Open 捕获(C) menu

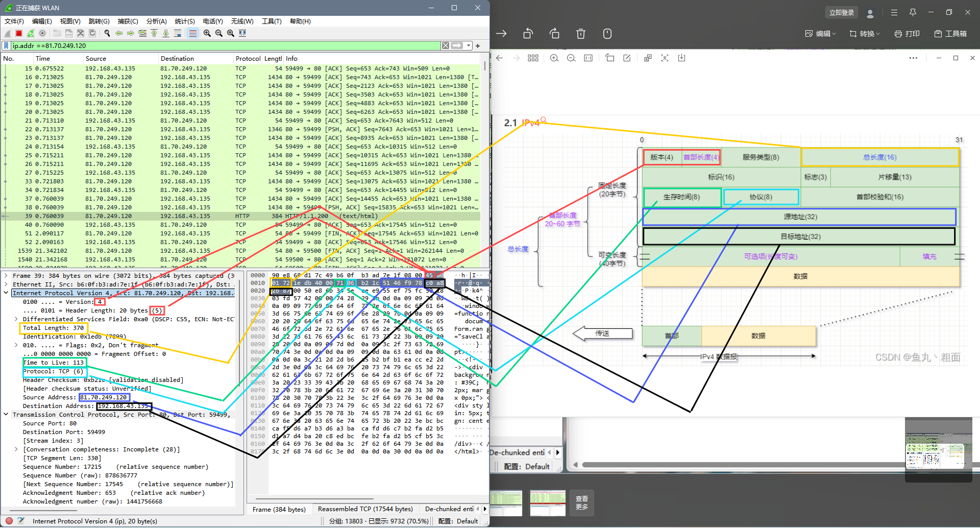[x=128, y=21]
